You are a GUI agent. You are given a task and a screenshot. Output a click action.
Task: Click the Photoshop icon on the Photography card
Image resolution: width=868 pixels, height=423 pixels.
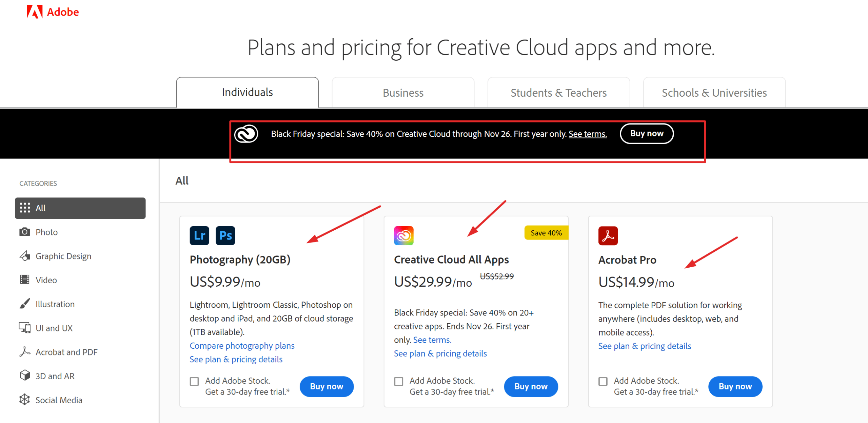225,235
